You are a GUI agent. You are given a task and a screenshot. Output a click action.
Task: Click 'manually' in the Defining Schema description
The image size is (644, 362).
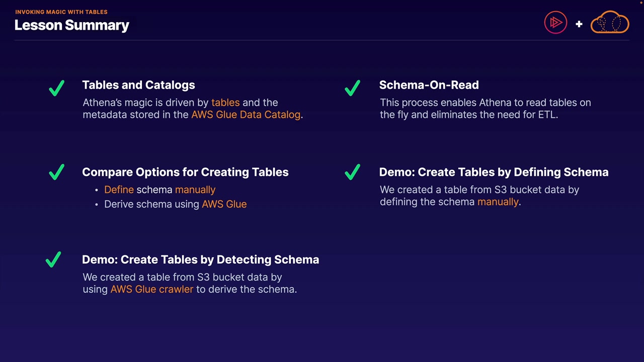498,202
